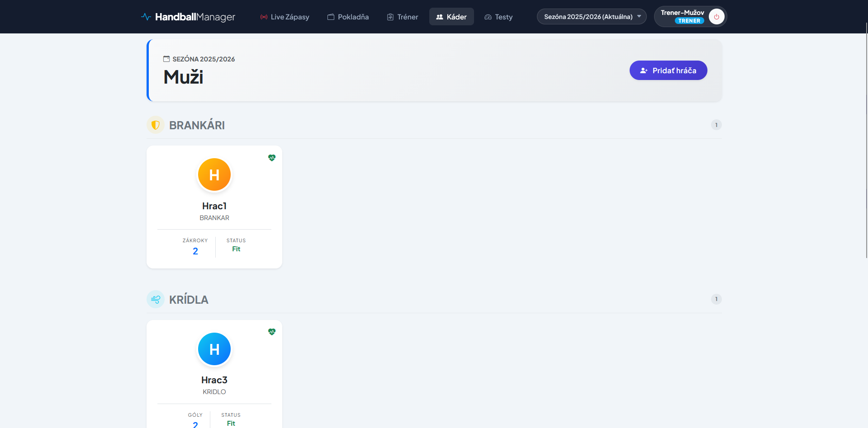Go to the Pokladňa section
This screenshot has width=868, height=428.
(x=348, y=17)
